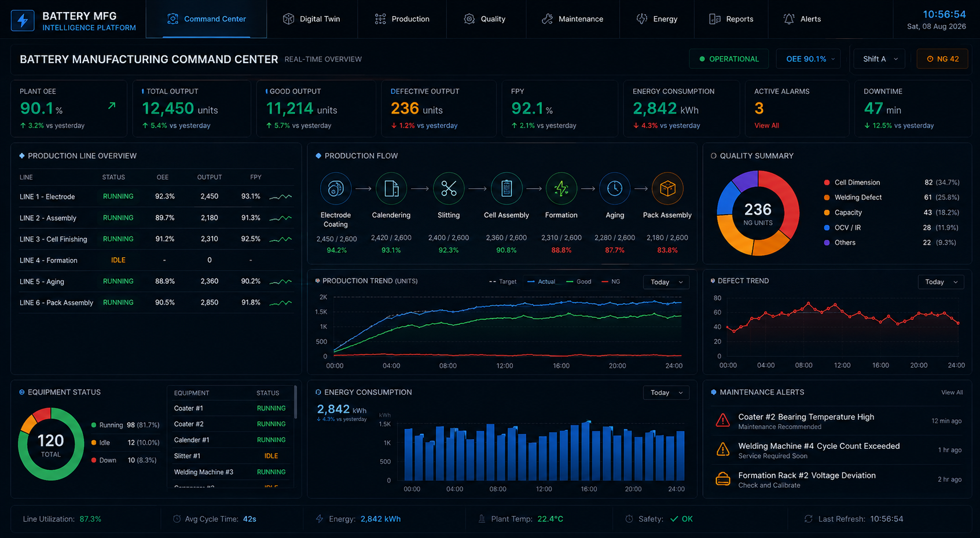Toggle Down in the equipment status legend
Viewport: 980px width, 538px height.
coord(124,460)
